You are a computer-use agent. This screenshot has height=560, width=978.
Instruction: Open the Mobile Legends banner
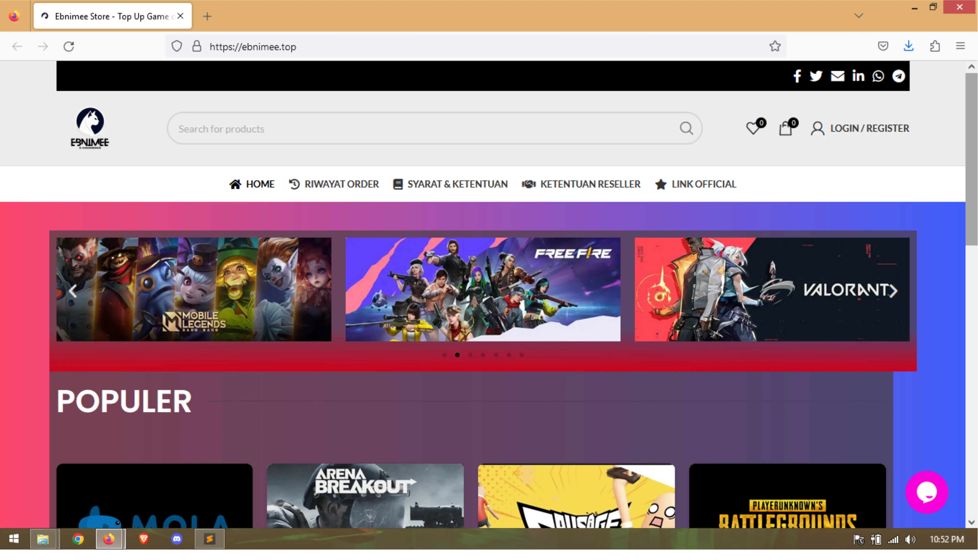click(194, 289)
